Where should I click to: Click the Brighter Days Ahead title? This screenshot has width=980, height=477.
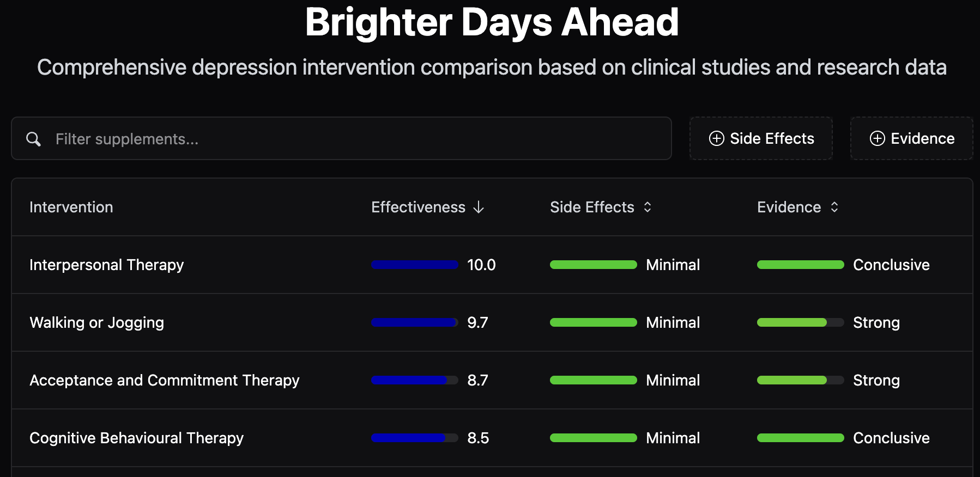[492, 22]
